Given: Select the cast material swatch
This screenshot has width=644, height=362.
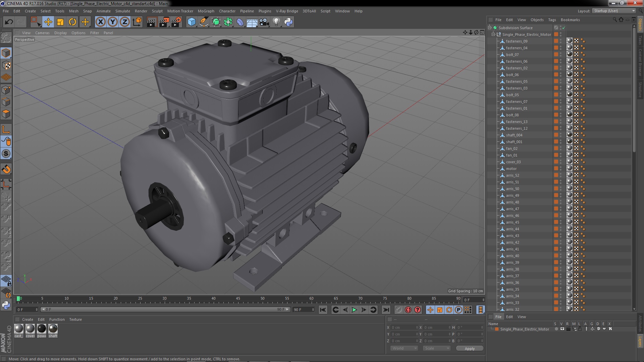Looking at the screenshot, I should [x=19, y=329].
